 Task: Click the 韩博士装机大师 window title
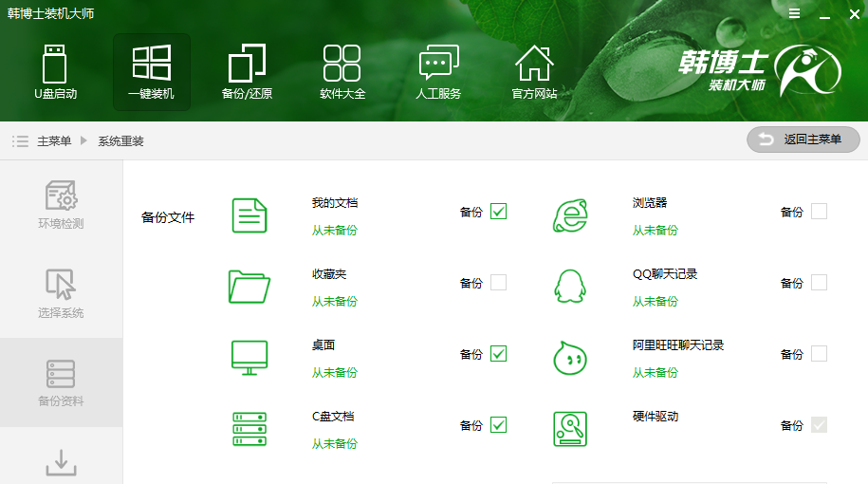pos(50,13)
